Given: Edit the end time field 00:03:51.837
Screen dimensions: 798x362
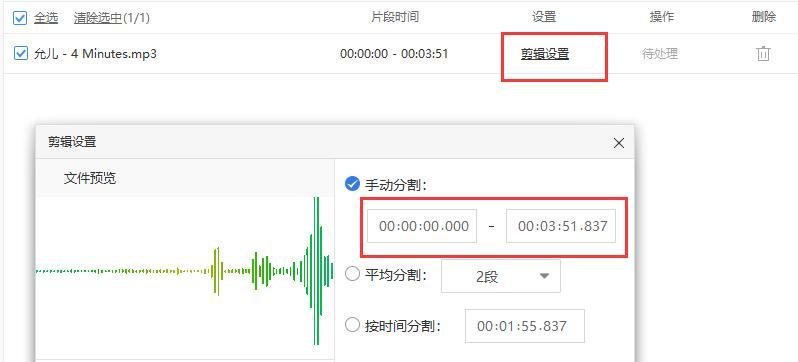Looking at the screenshot, I should click(x=561, y=226).
